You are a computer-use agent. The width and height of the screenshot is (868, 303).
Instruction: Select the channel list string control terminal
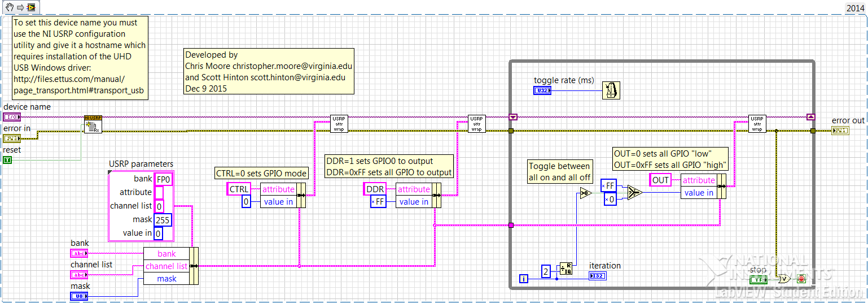pyautogui.click(x=79, y=275)
